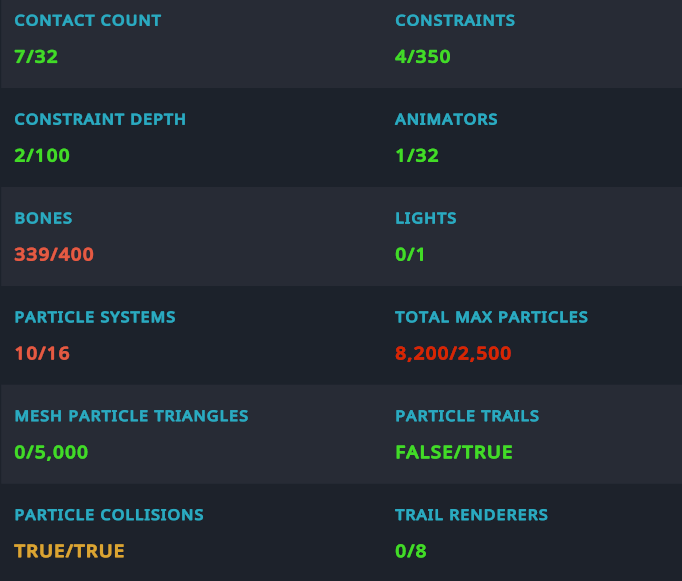Click the Total Max Particles label

491,317
